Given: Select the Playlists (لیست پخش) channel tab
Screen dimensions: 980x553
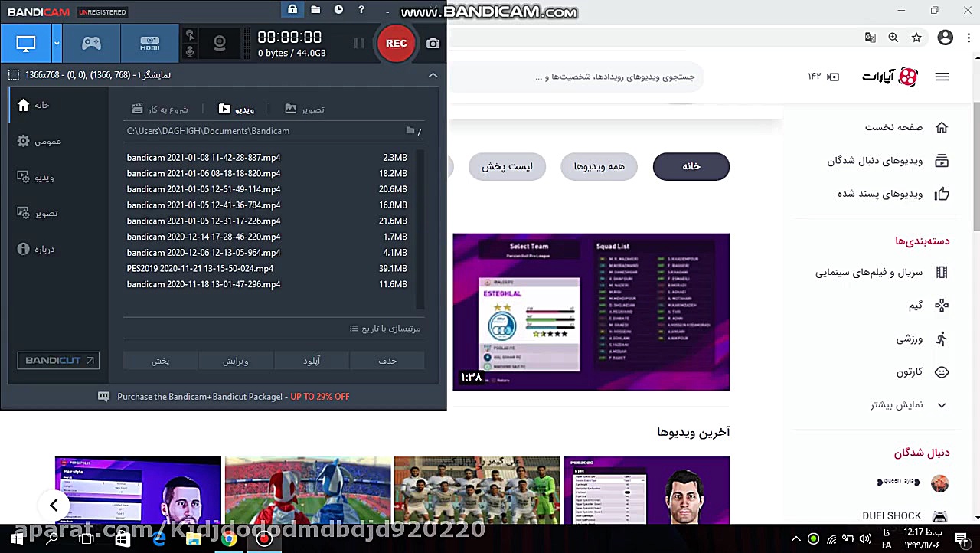Looking at the screenshot, I should [x=507, y=166].
